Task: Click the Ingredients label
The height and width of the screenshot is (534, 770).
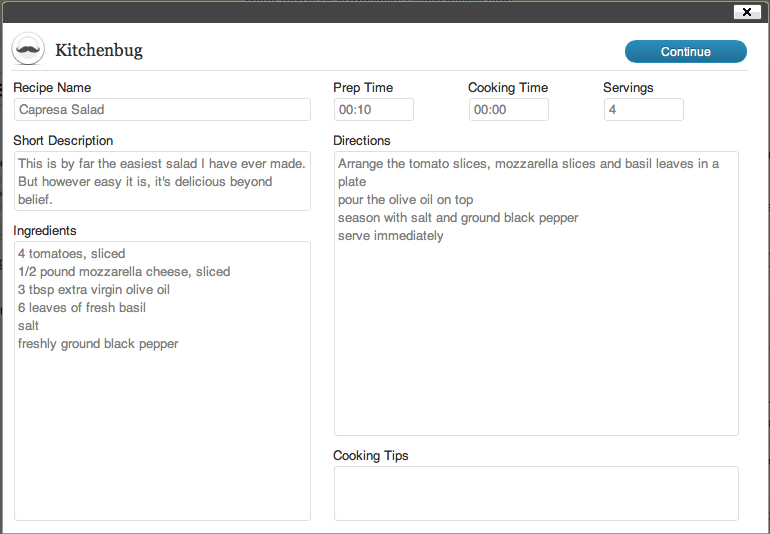Action: click(x=45, y=230)
